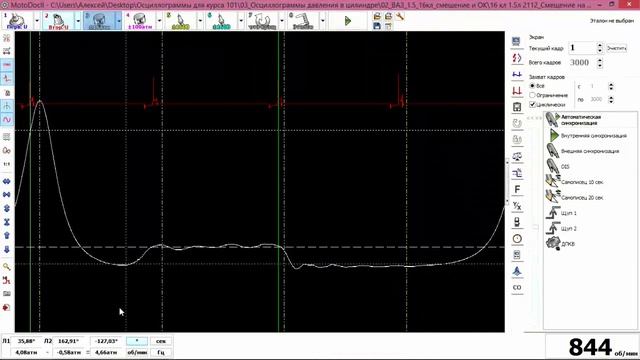Click vertical compress arrows icon
This screenshot has height=360, width=640.
[x=7, y=222]
